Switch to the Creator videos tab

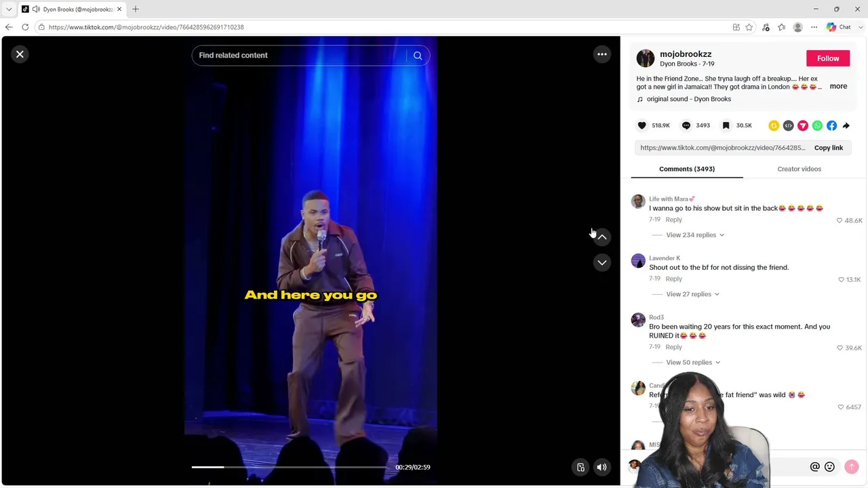[x=799, y=169]
